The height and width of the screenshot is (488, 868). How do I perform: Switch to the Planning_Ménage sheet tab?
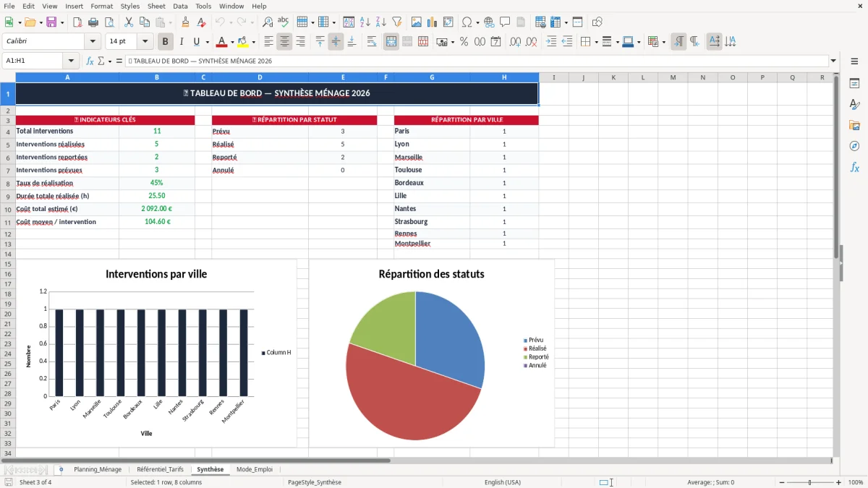click(98, 469)
